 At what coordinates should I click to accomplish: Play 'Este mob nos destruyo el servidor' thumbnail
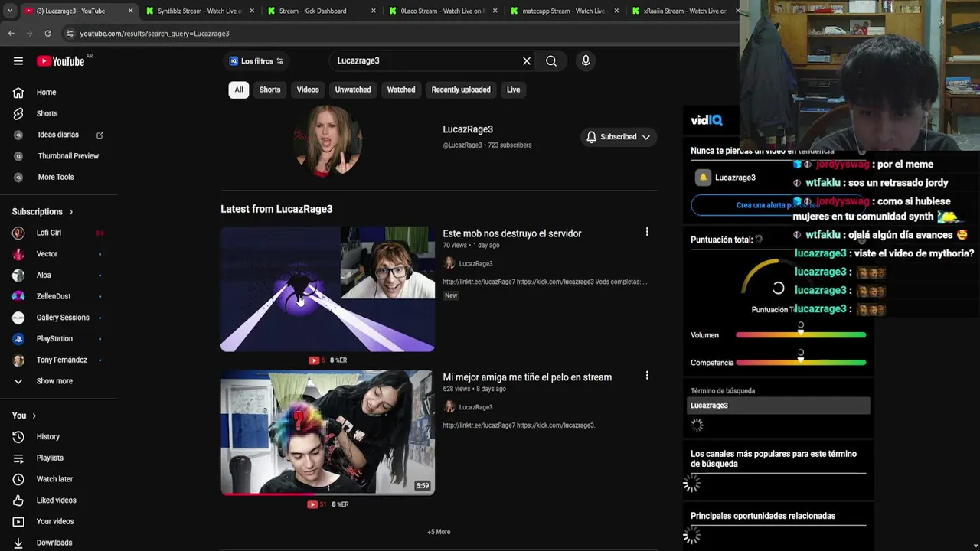(x=328, y=289)
